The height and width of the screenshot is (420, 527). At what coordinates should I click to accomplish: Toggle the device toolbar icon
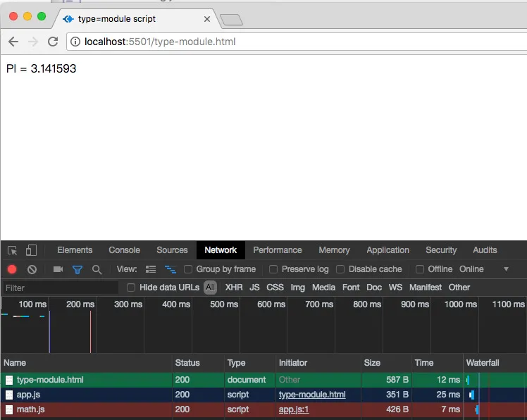(x=31, y=250)
